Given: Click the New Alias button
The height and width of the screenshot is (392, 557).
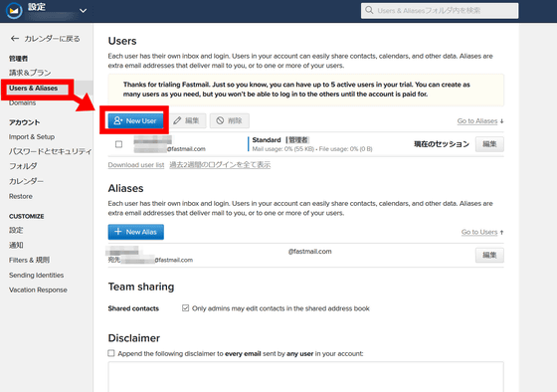Looking at the screenshot, I should click(x=136, y=232).
